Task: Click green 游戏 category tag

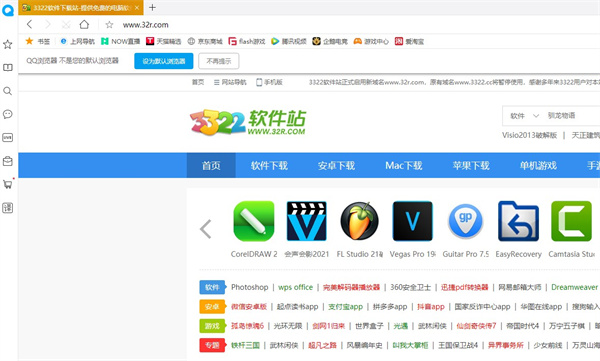Action: click(212, 326)
